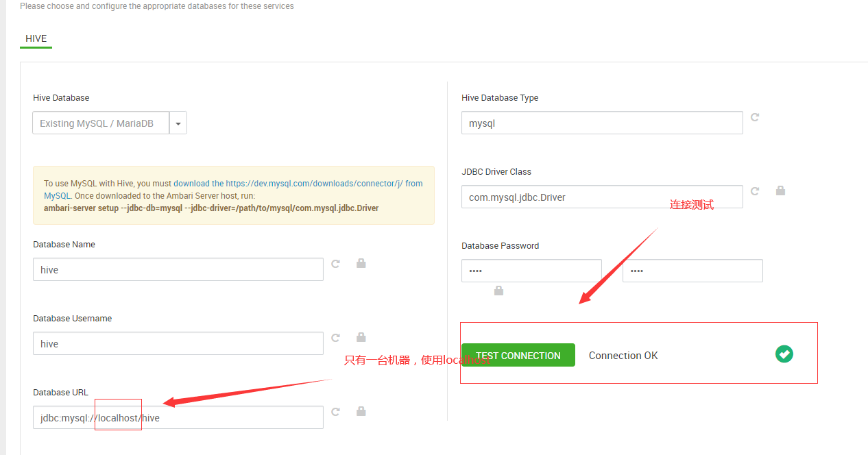868x455 pixels.
Task: Click lock icon beside Database URL
Action: pos(361,411)
